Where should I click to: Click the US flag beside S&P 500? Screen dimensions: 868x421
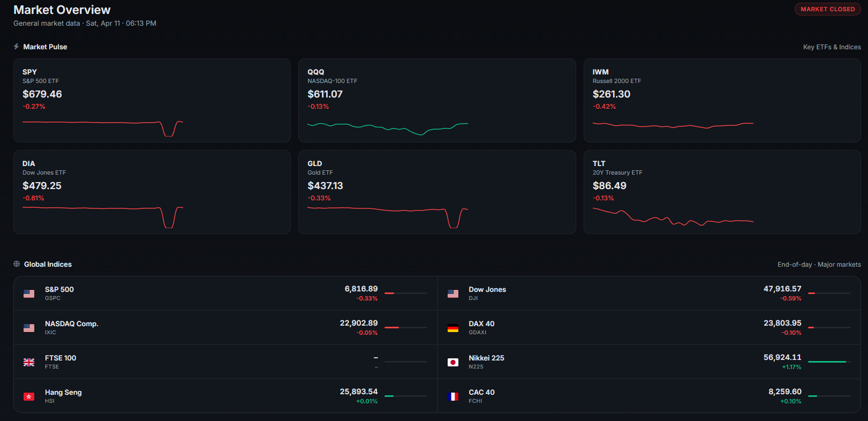tap(29, 294)
